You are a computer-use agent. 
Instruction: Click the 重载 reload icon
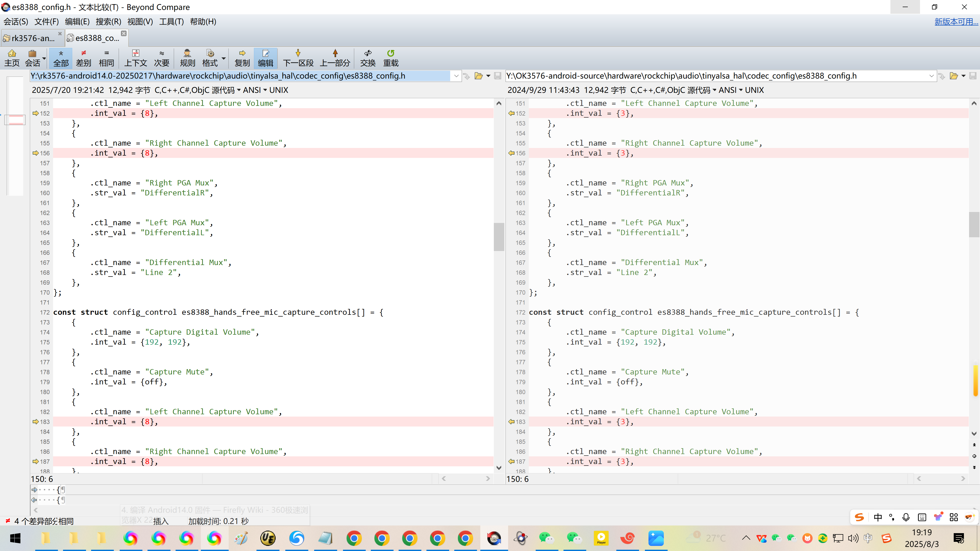pyautogui.click(x=391, y=58)
